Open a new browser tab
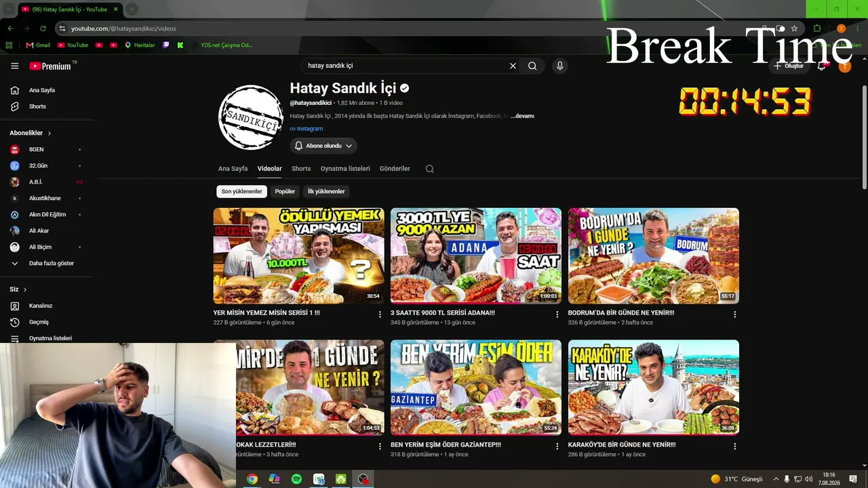 click(132, 9)
